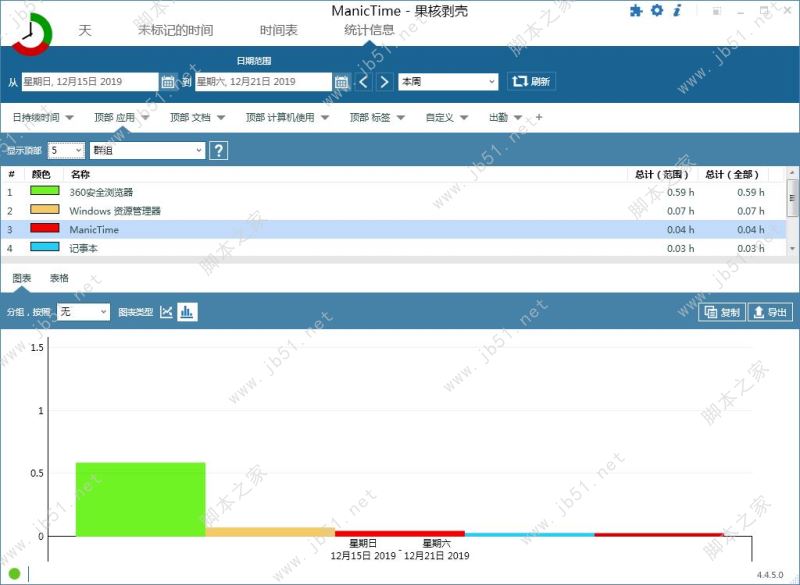Switch chart type to line chart

[x=166, y=312]
